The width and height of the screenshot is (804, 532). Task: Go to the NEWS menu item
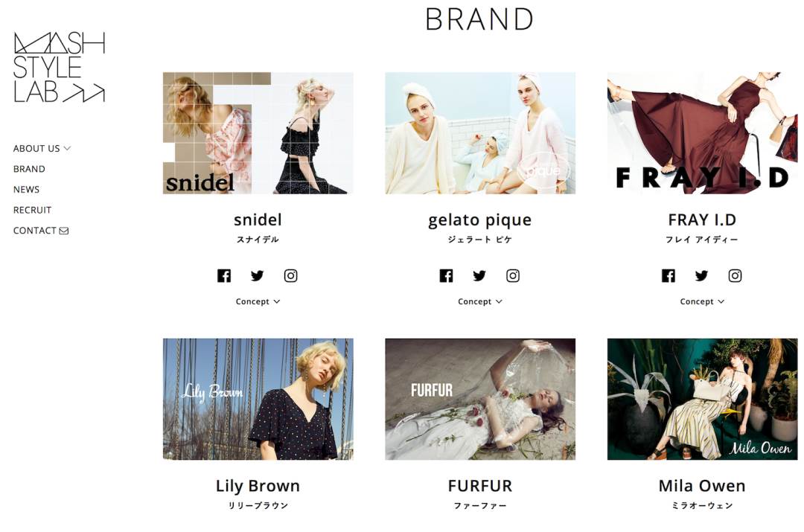coord(26,190)
